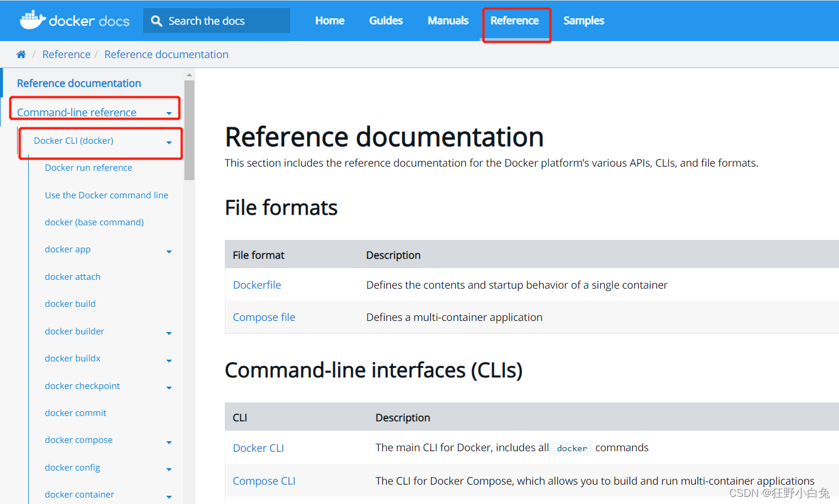Open the Home tab

(x=330, y=21)
